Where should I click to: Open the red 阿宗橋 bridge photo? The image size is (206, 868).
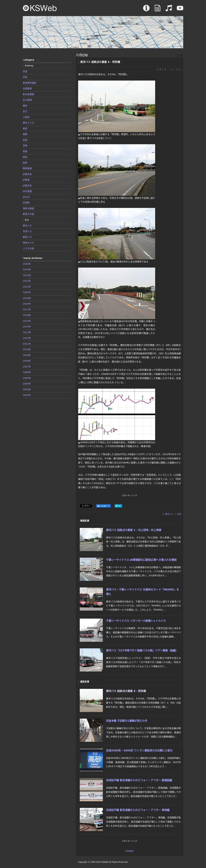coord(117,293)
